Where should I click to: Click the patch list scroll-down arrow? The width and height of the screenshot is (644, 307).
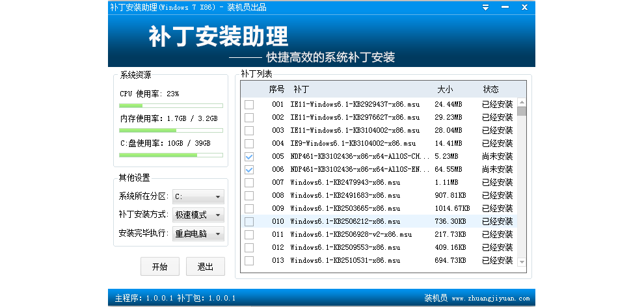pyautogui.click(x=522, y=261)
